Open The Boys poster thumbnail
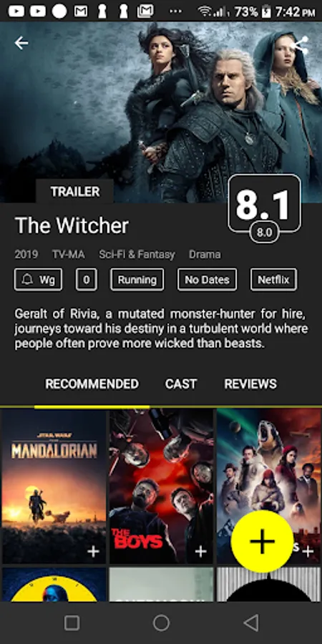The width and height of the screenshot is (322, 644). point(161,486)
